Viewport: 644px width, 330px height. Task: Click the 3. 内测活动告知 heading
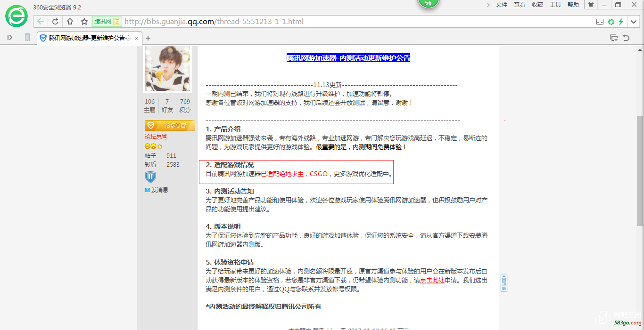point(230,191)
